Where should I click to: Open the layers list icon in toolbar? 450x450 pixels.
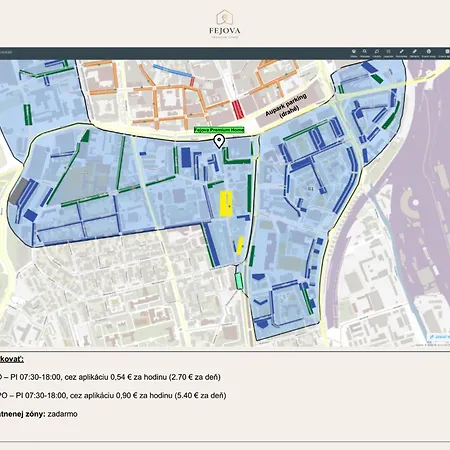[x=388, y=51]
